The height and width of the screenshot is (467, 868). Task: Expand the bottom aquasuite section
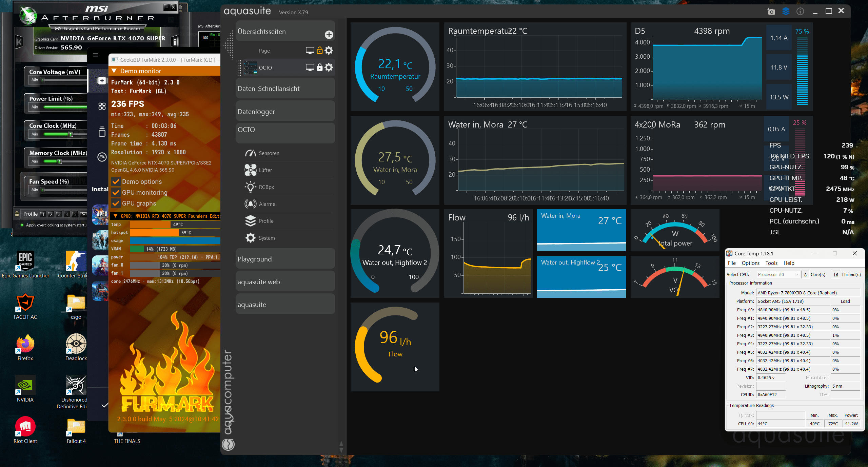click(285, 305)
